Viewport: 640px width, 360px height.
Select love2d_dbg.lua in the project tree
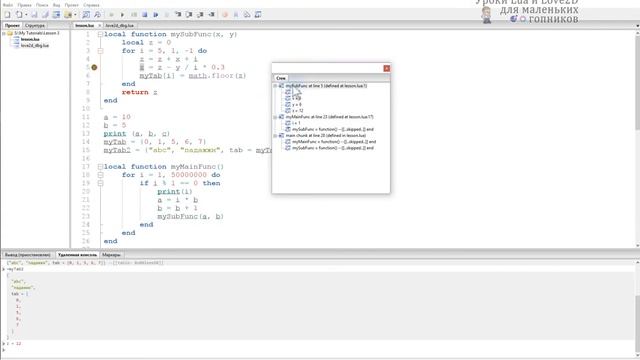[35, 45]
